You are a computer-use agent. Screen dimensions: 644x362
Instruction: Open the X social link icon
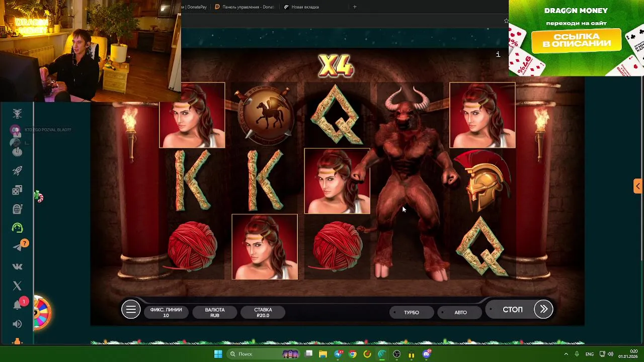tap(17, 286)
